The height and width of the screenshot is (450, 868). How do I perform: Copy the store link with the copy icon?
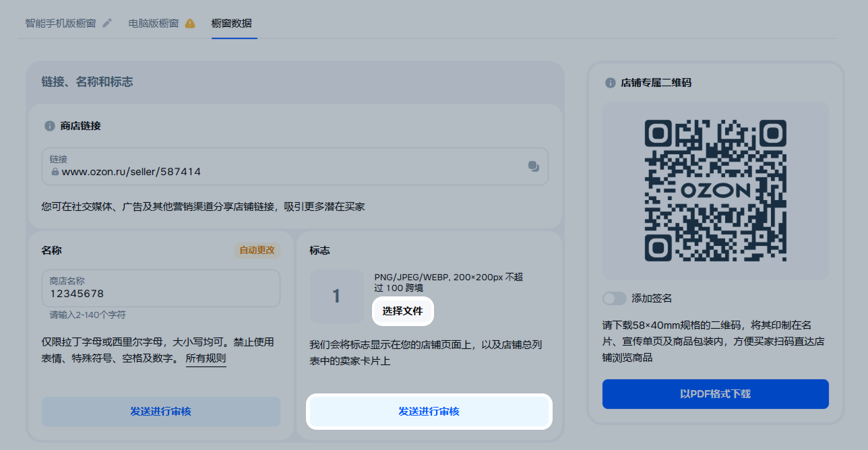[534, 166]
